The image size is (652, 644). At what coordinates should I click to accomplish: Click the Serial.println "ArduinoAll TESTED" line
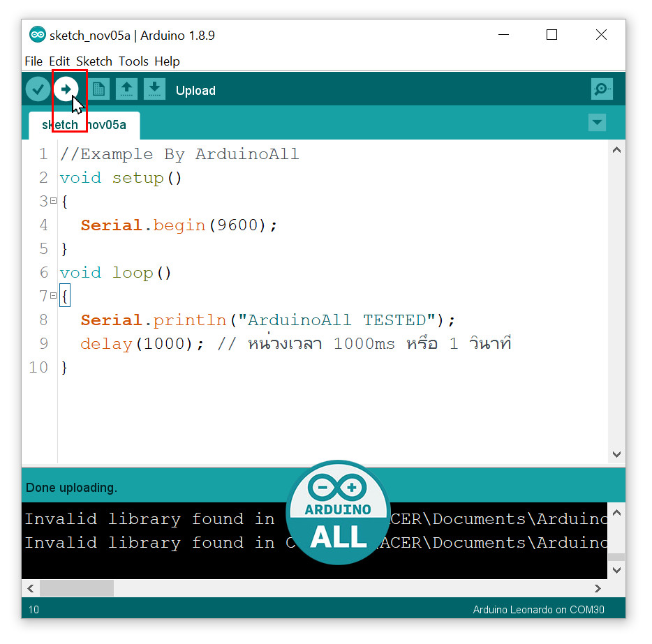tap(268, 320)
